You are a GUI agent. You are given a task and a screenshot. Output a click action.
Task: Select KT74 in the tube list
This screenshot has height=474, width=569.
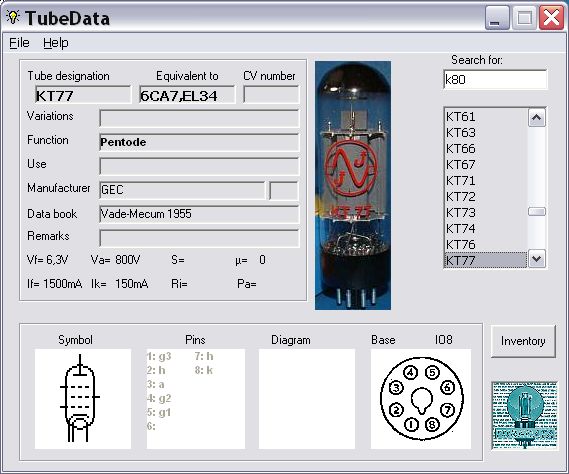pyautogui.click(x=486, y=228)
